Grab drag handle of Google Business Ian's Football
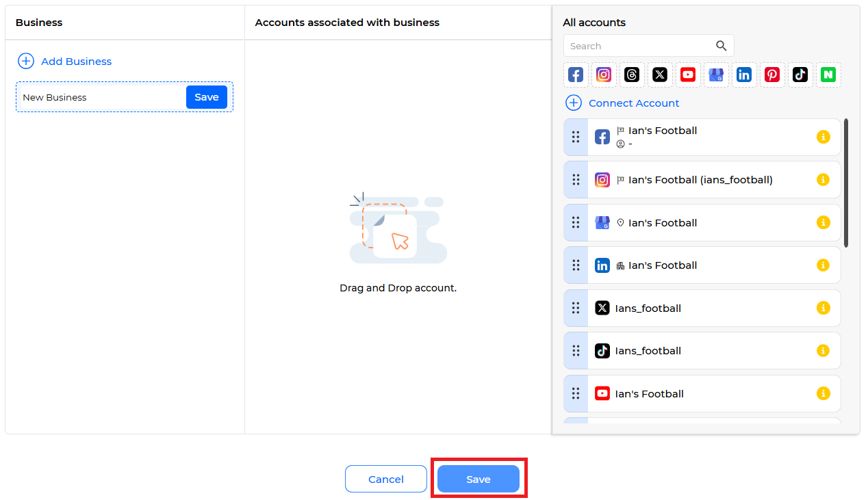Image resolution: width=868 pixels, height=500 pixels. point(576,222)
